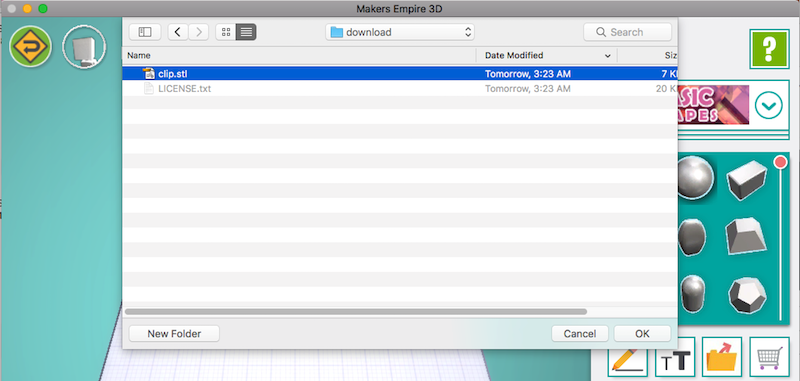
Task: Click the white cube view icon
Action: pos(84,47)
